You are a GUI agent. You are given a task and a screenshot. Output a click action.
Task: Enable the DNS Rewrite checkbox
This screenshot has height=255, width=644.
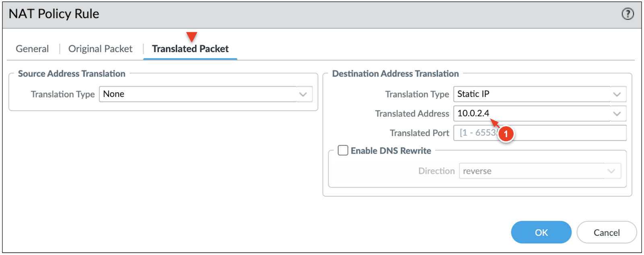(x=343, y=150)
